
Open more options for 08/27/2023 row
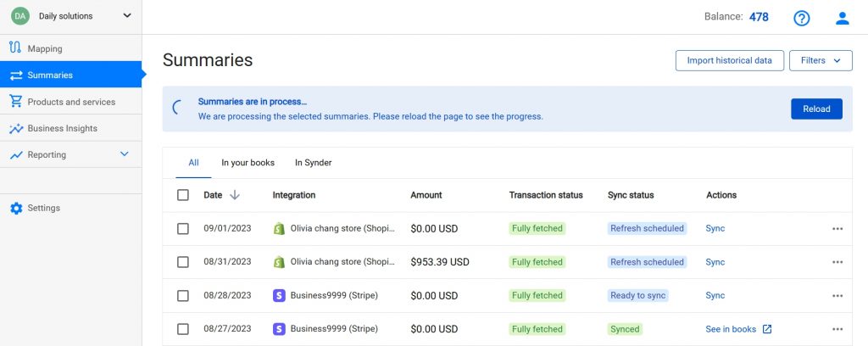[x=837, y=329]
